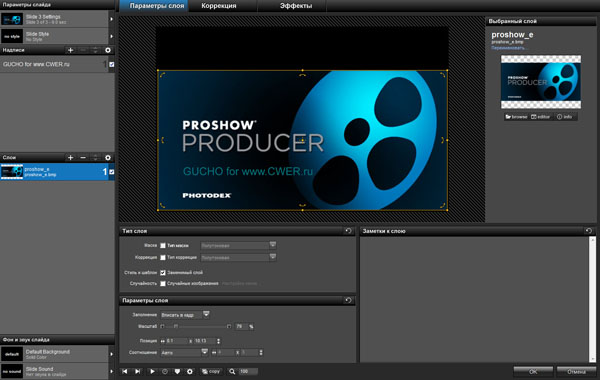Click the notes area vertical scrollbar

pyautogui.click(x=593, y=299)
